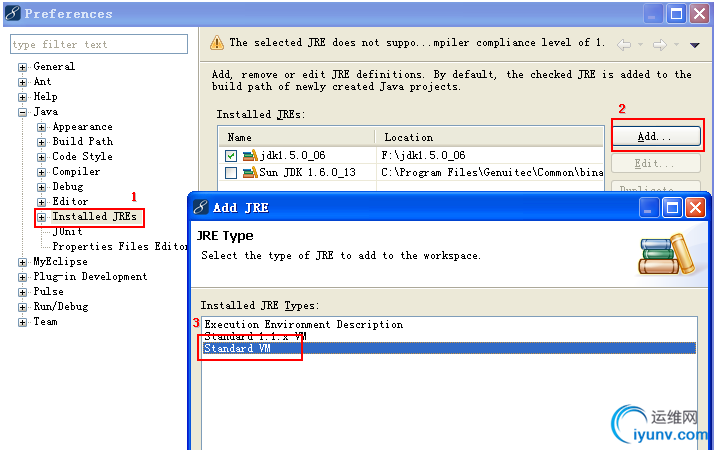
Task: Select Installed JREs in the tree
Action: tap(94, 216)
